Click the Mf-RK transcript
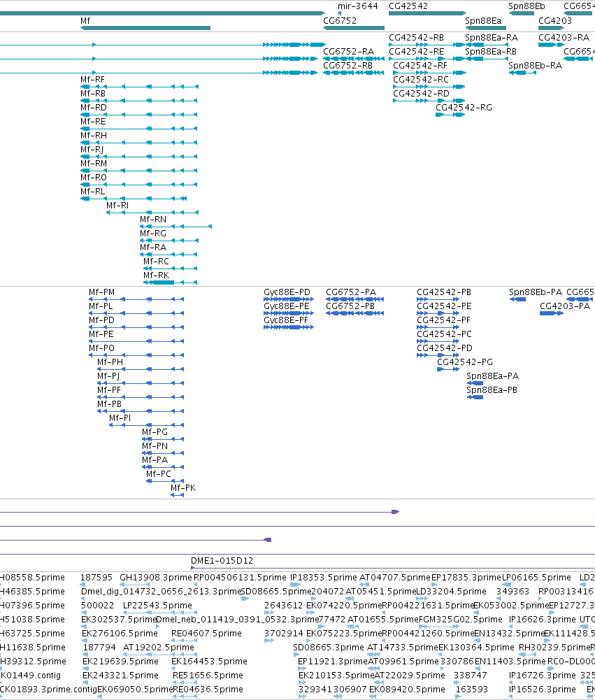Image resolution: width=595 pixels, height=700 pixels. pyautogui.click(x=170, y=283)
